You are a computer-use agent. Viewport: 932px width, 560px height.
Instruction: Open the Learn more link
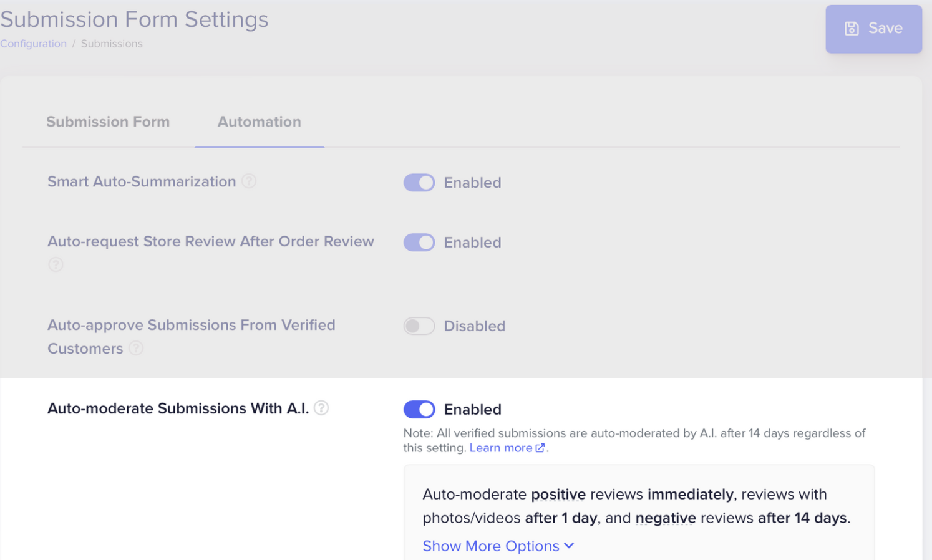[x=502, y=447]
